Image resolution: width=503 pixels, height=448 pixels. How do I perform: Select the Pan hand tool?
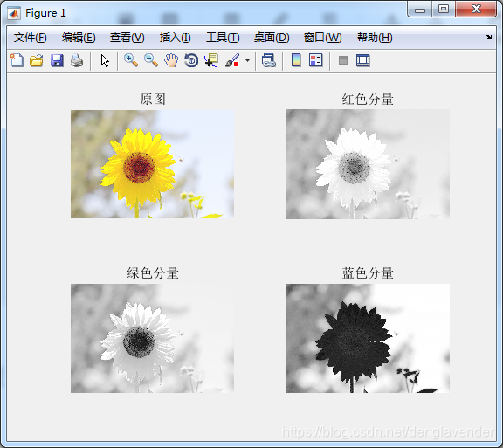point(171,60)
